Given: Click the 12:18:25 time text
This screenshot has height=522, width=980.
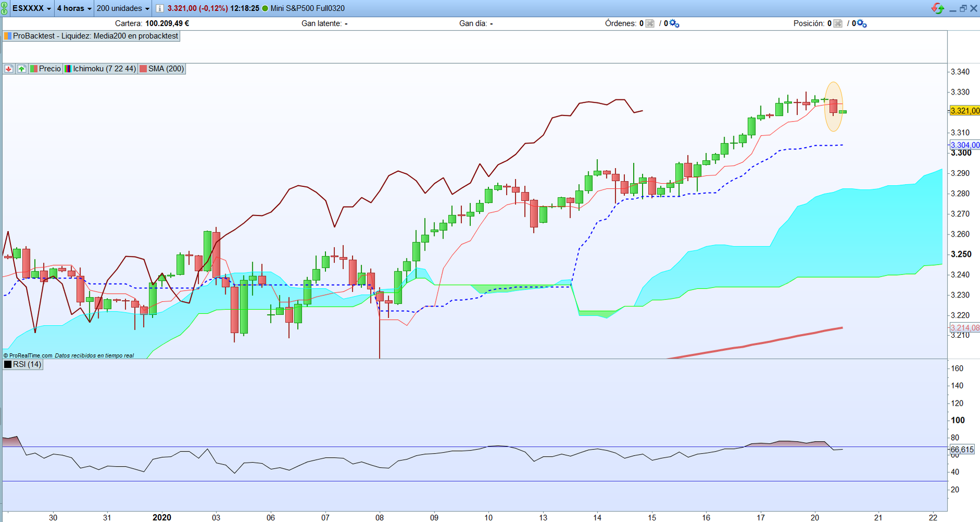Looking at the screenshot, I should 245,8.
